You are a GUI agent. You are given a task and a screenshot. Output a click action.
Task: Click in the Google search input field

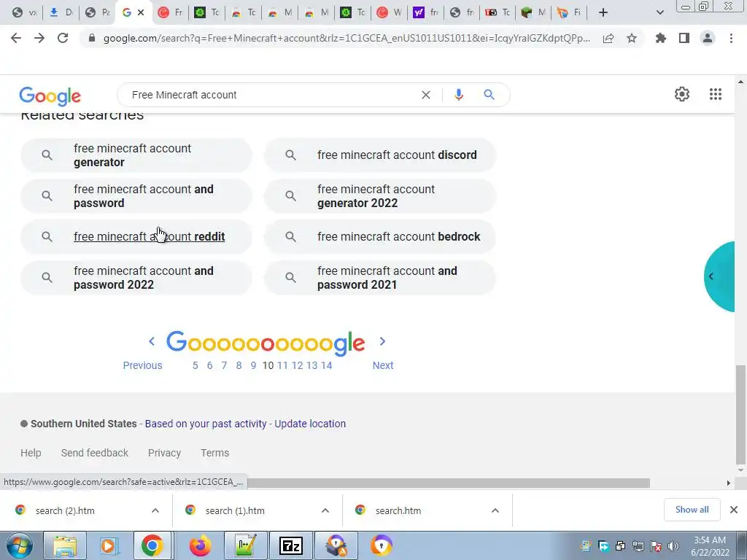(x=271, y=95)
